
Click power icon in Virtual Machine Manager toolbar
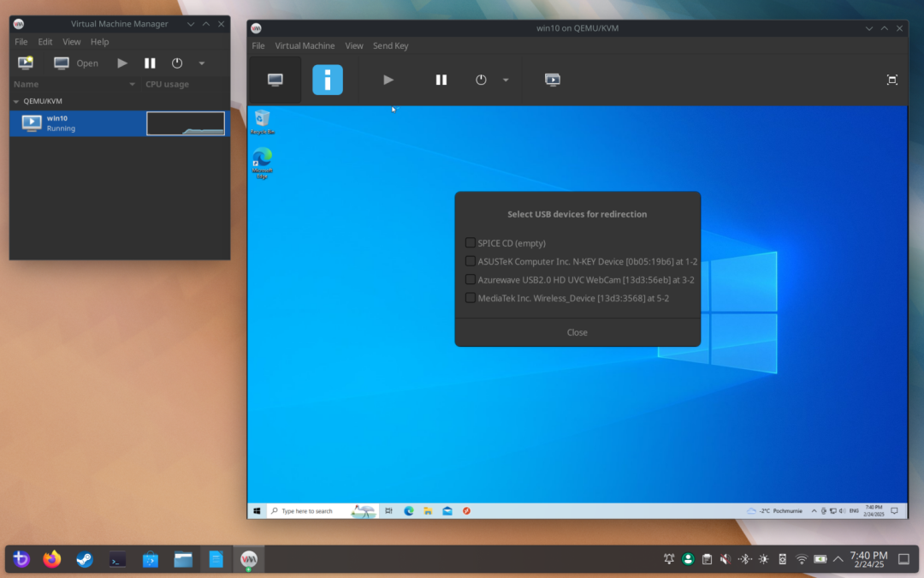(x=177, y=63)
